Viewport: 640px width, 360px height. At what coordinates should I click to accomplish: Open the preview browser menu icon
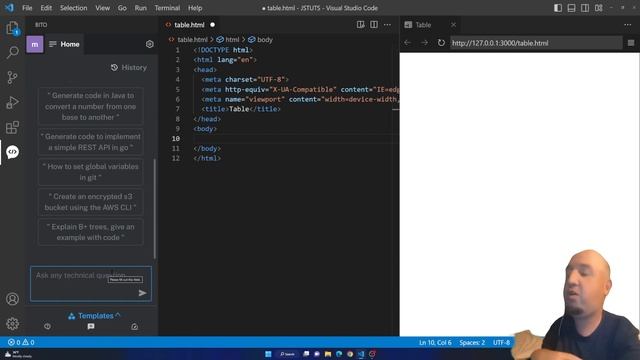tap(631, 43)
